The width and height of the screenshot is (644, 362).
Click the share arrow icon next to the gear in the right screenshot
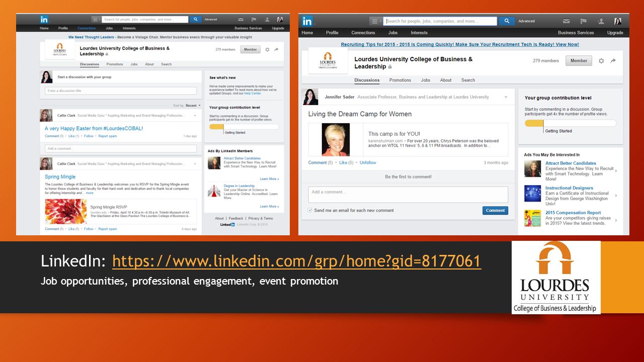[x=613, y=61]
